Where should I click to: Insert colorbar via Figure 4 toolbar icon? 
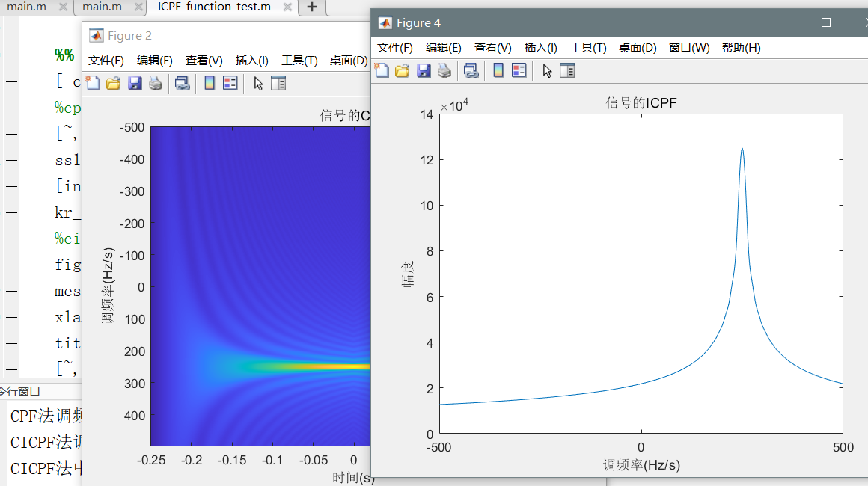498,71
